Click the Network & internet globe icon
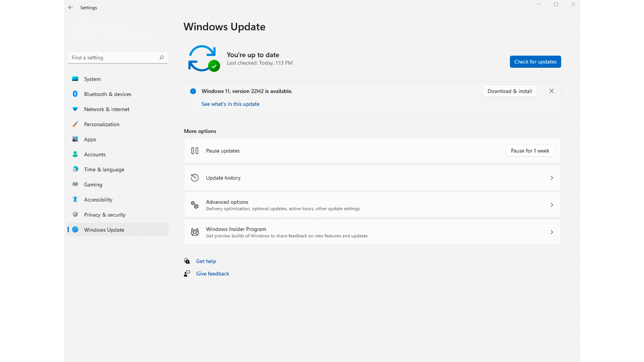Viewport: 644px width, 362px height. tap(75, 109)
